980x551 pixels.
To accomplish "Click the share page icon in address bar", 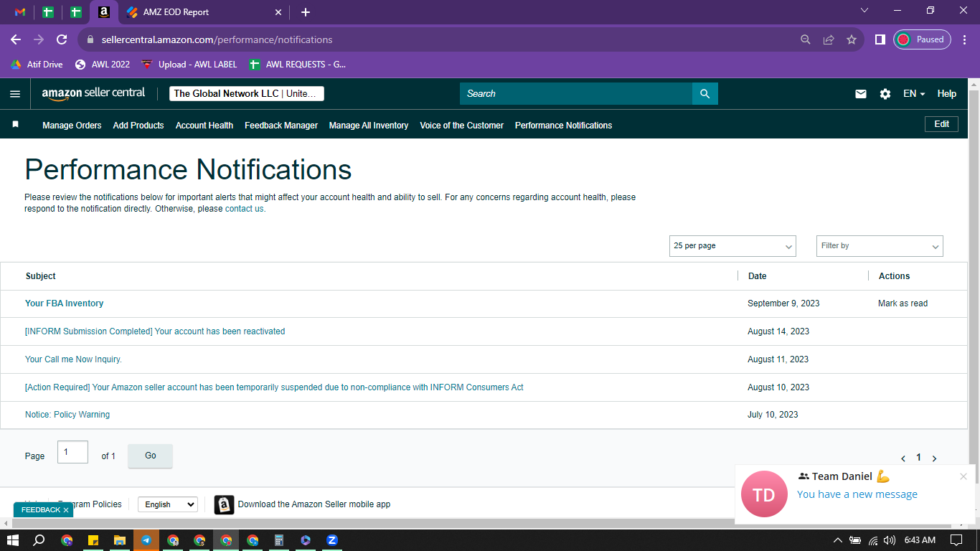I will point(829,39).
